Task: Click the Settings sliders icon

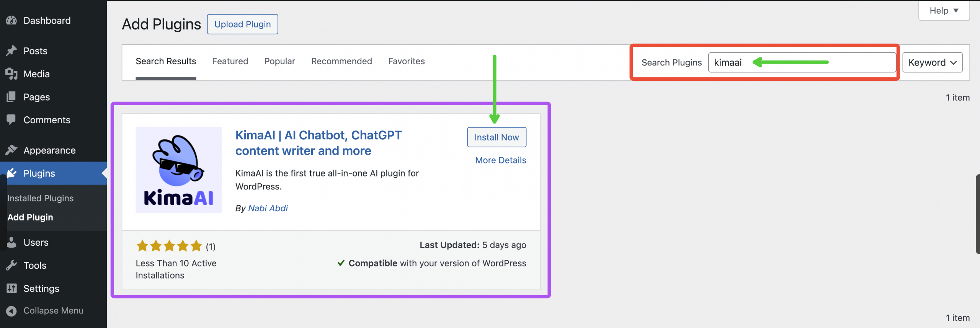Action: [11, 288]
